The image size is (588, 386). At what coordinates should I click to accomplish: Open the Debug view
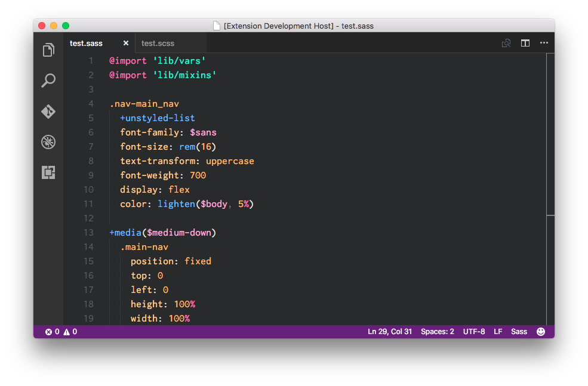(48, 142)
